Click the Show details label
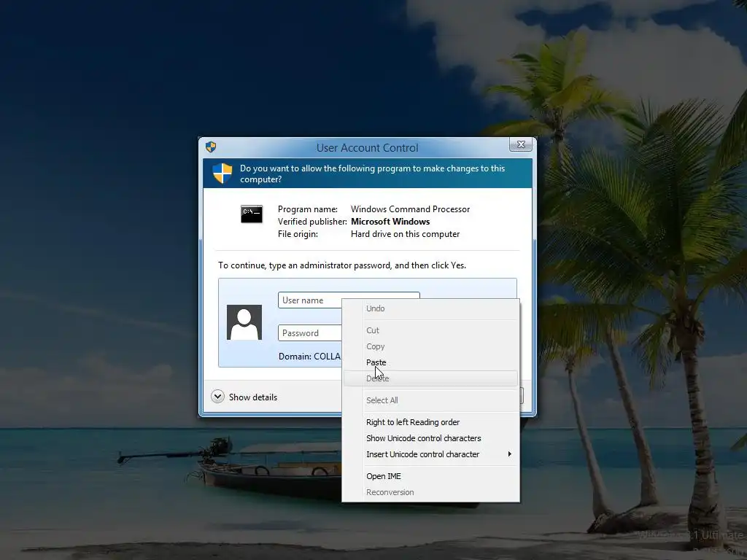 click(253, 397)
